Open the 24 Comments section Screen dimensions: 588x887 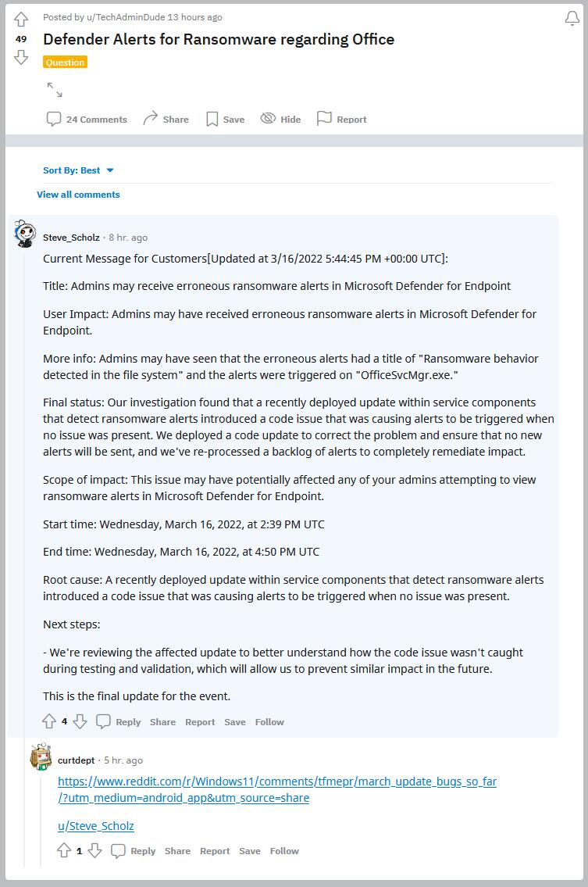tap(87, 120)
